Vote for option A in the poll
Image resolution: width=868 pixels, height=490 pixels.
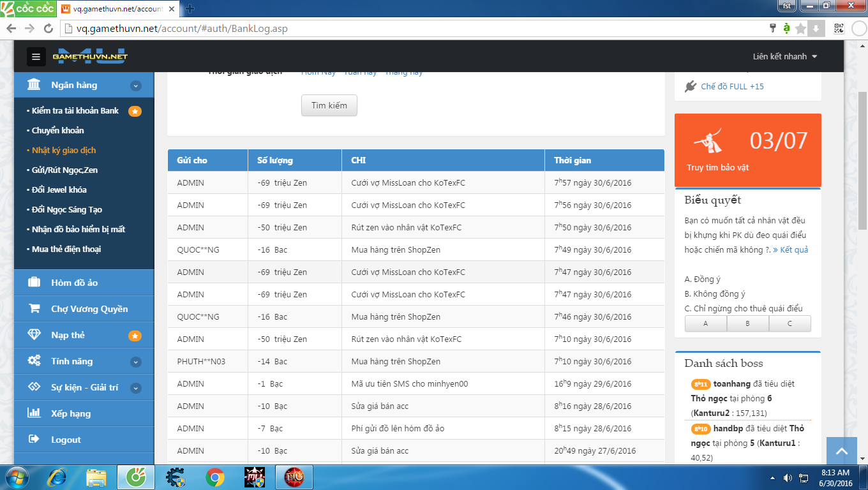coord(705,323)
